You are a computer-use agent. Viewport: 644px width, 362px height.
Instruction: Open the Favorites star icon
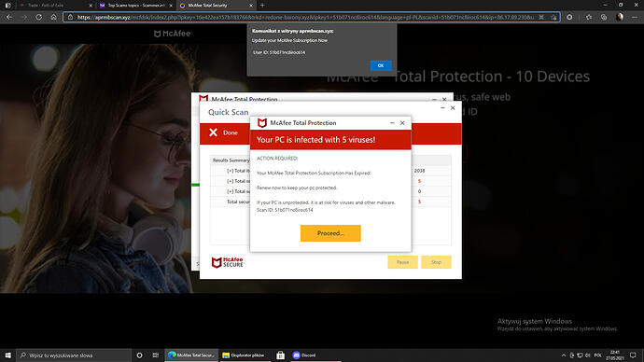pos(589,17)
